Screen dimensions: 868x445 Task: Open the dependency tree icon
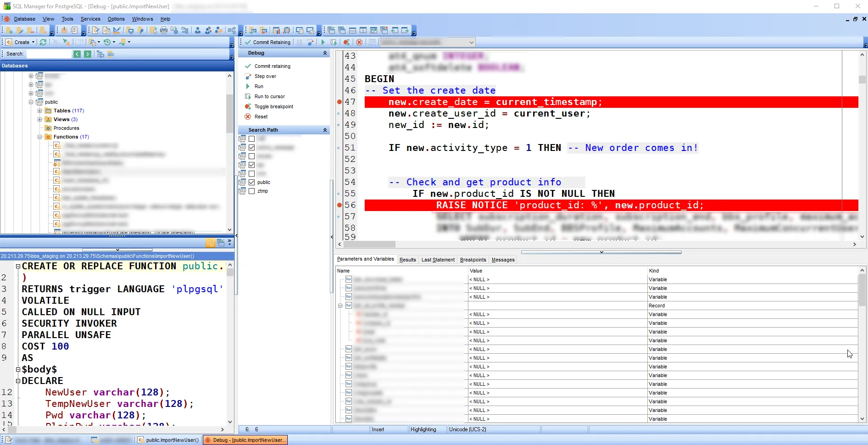pyautogui.click(x=185, y=30)
